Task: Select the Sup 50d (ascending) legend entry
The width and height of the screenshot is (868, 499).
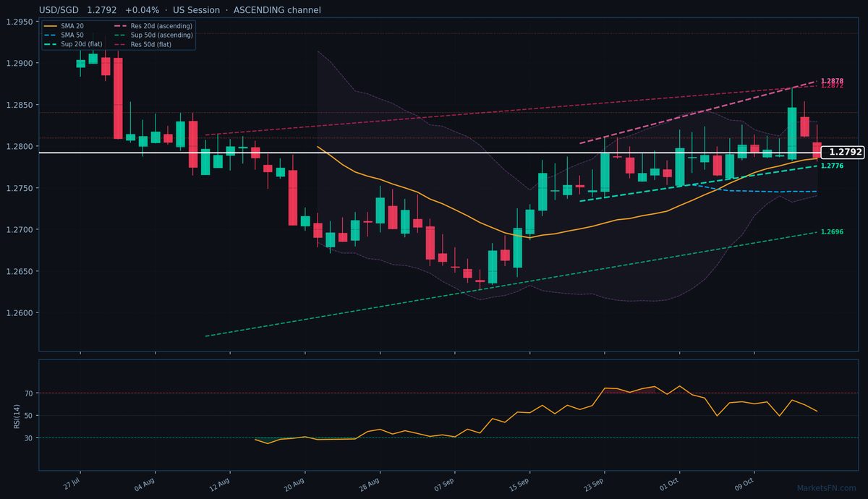Action: 153,35
